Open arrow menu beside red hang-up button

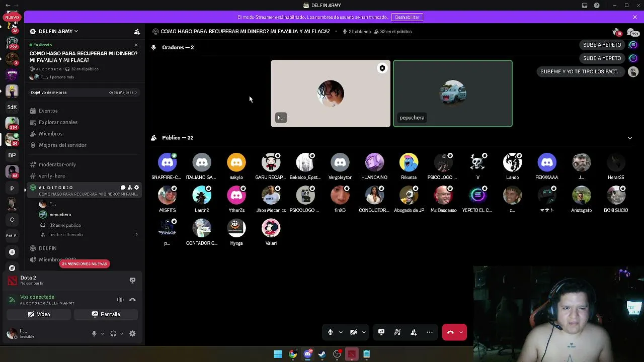[x=461, y=332]
